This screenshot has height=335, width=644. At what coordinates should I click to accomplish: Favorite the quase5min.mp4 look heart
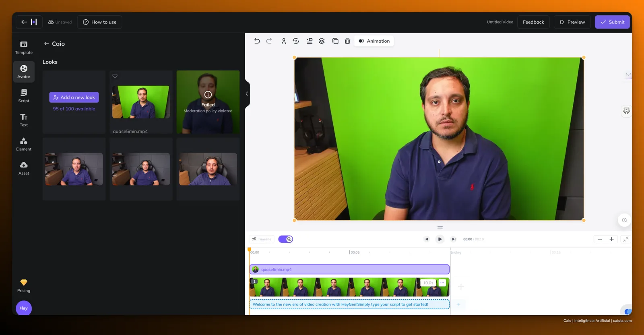115,76
